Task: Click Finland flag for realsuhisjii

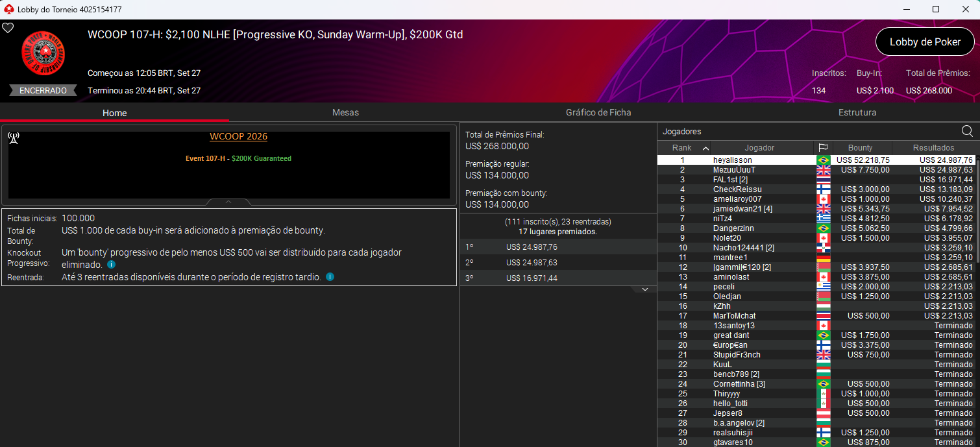Action: [823, 432]
